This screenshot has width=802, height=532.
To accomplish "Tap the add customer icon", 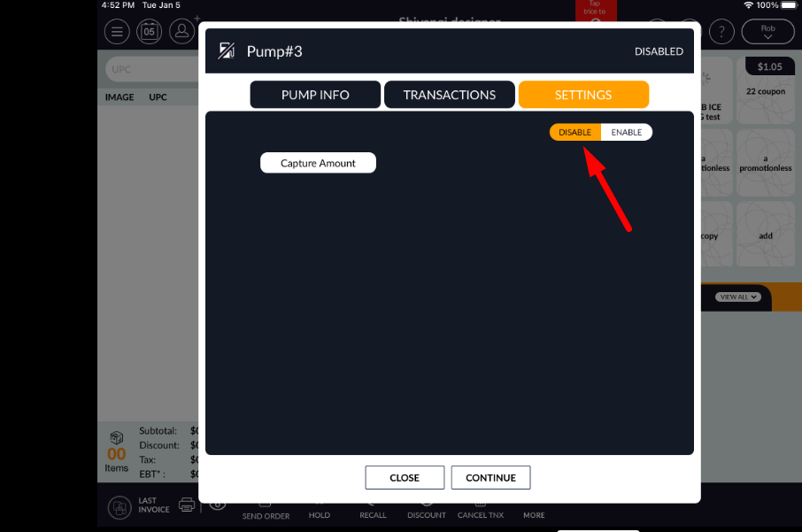I will (x=181, y=33).
